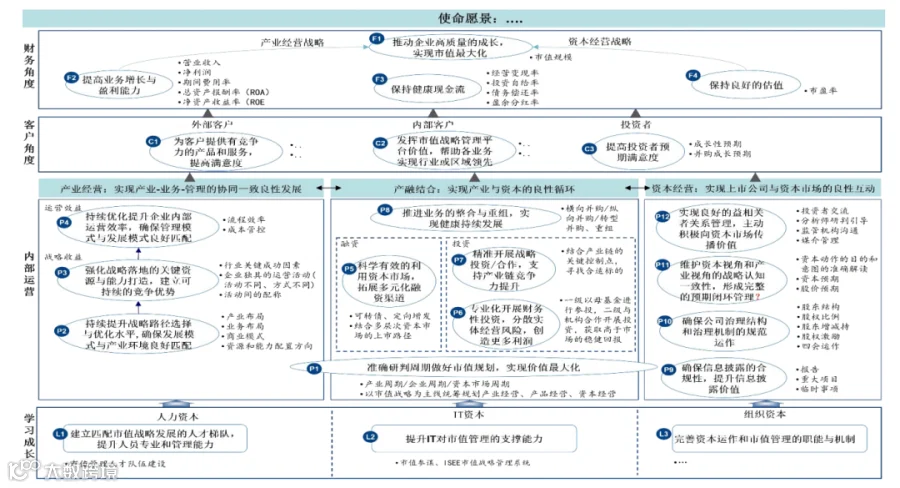Viewport: 900px width, 488px height.
Task: Select the 临时事项 bullet
Action: [817, 389]
